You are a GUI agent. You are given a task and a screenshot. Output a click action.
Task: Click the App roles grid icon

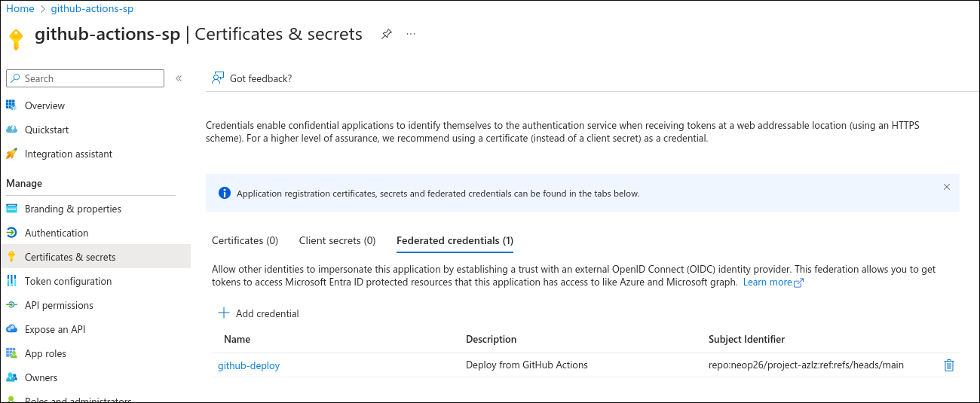point(11,353)
